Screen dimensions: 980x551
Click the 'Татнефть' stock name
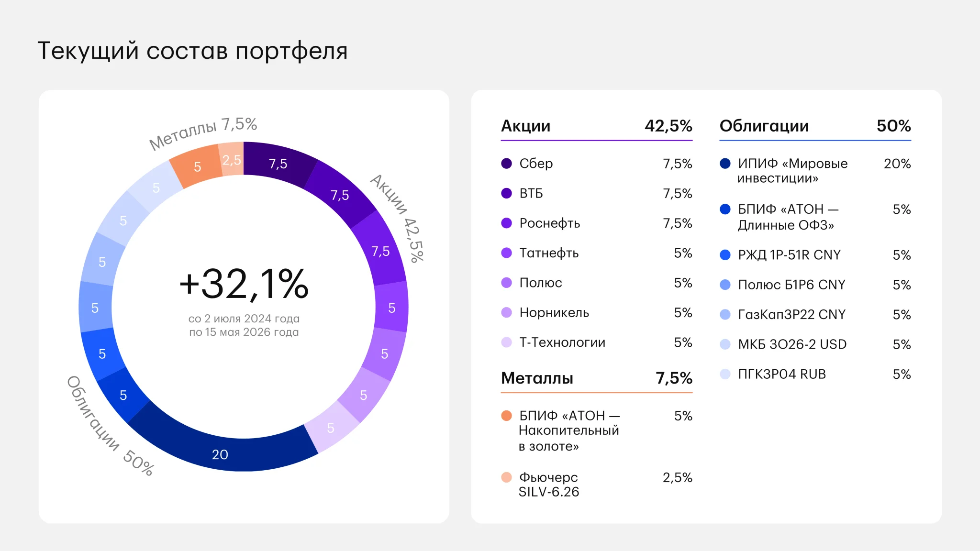(549, 253)
